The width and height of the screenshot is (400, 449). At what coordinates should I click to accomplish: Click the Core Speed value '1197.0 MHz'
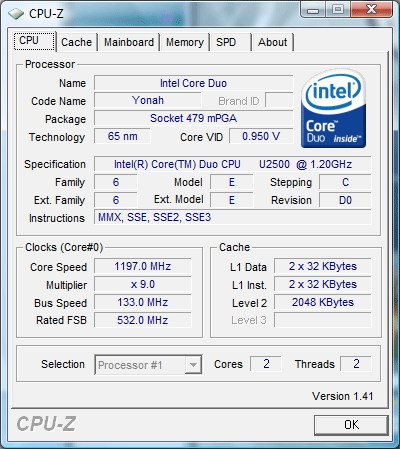click(x=143, y=266)
